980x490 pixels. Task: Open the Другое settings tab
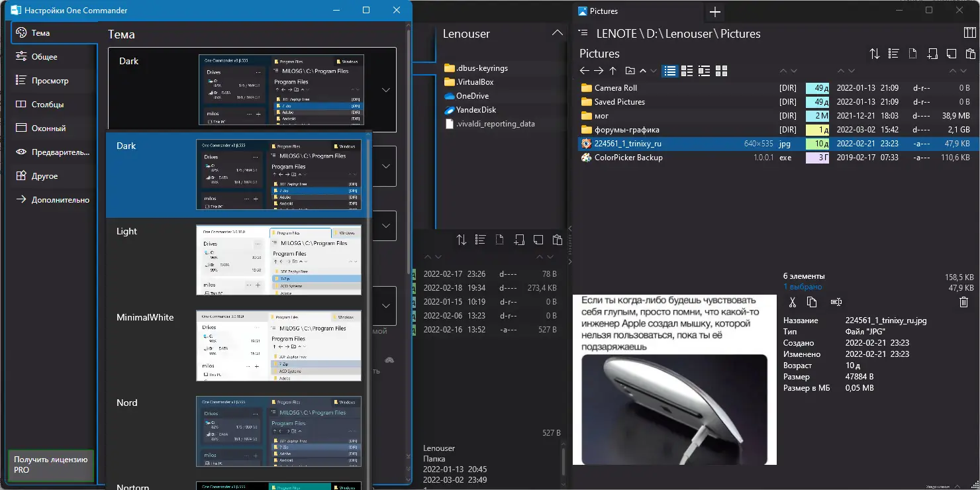pos(54,176)
